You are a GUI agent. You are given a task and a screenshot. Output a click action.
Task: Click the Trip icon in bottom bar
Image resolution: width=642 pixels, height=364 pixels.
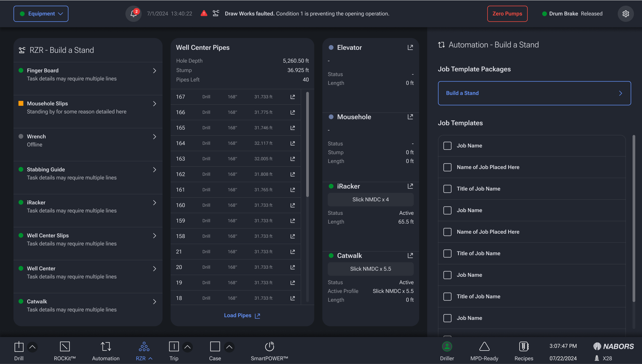[x=174, y=346]
